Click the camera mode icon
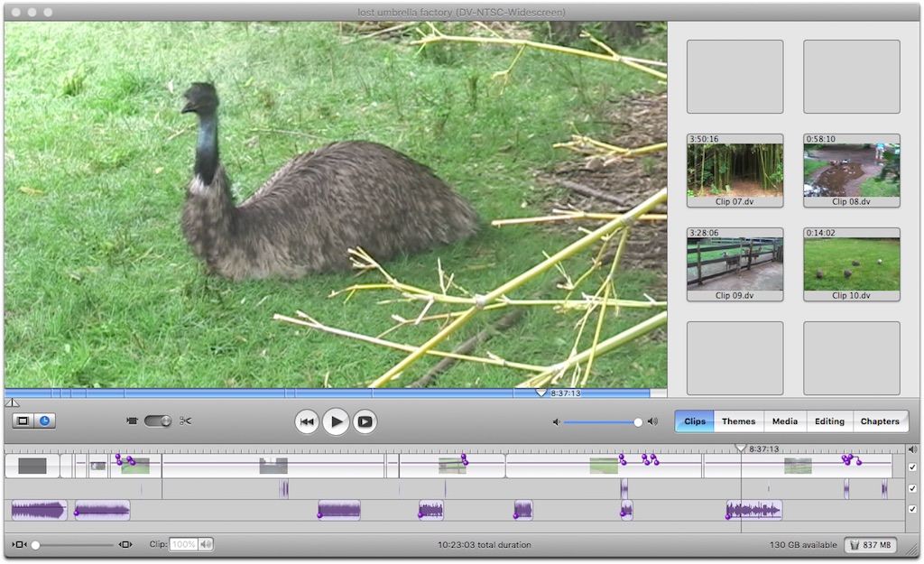The width and height of the screenshot is (924, 564). 132,421
